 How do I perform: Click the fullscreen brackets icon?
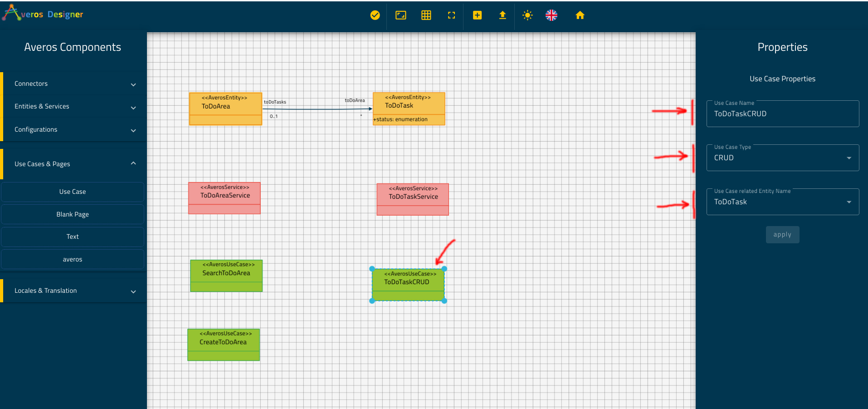451,15
